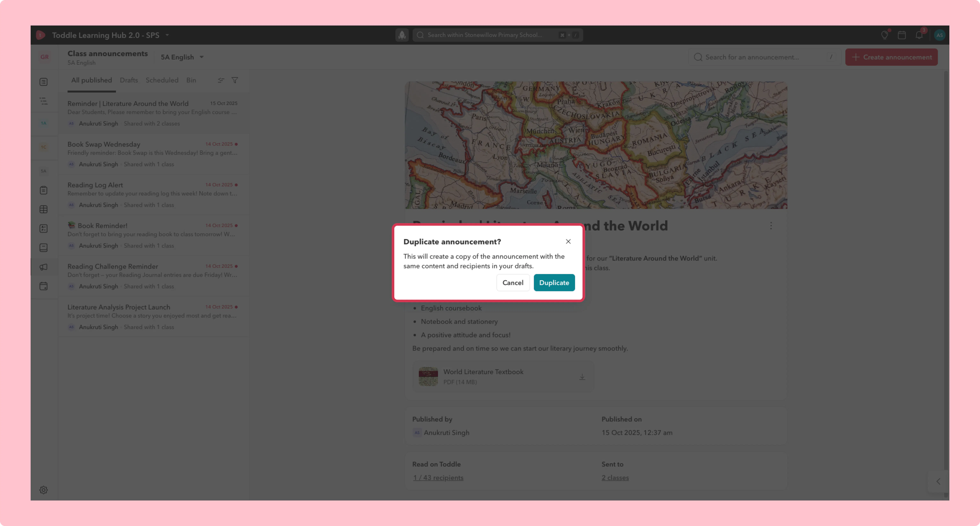Focus the Stonewillow Primary School search field

(498, 35)
